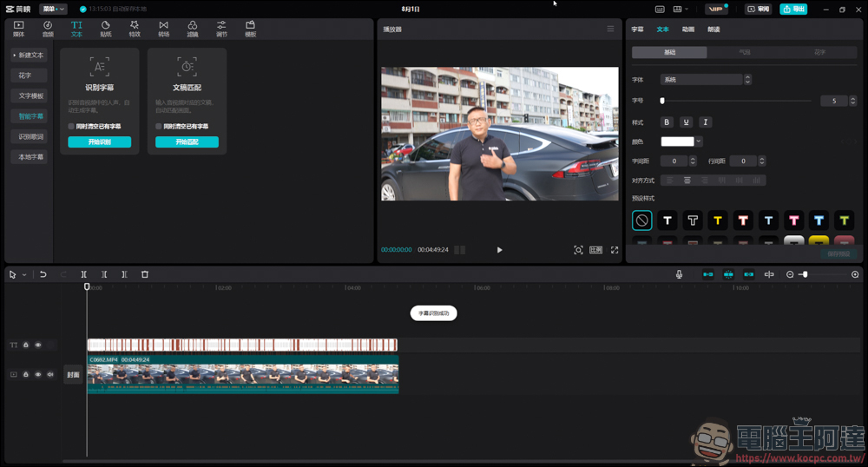Click the undo arrow in timeline toolbar

tap(43, 274)
